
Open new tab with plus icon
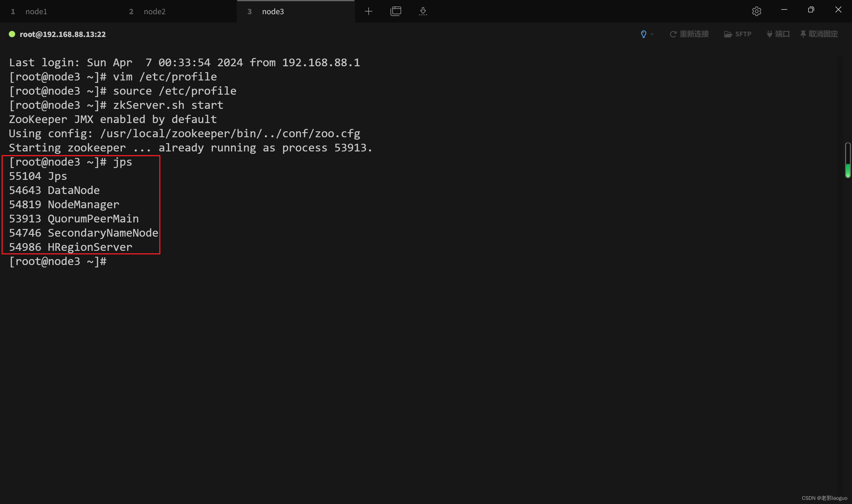368,12
